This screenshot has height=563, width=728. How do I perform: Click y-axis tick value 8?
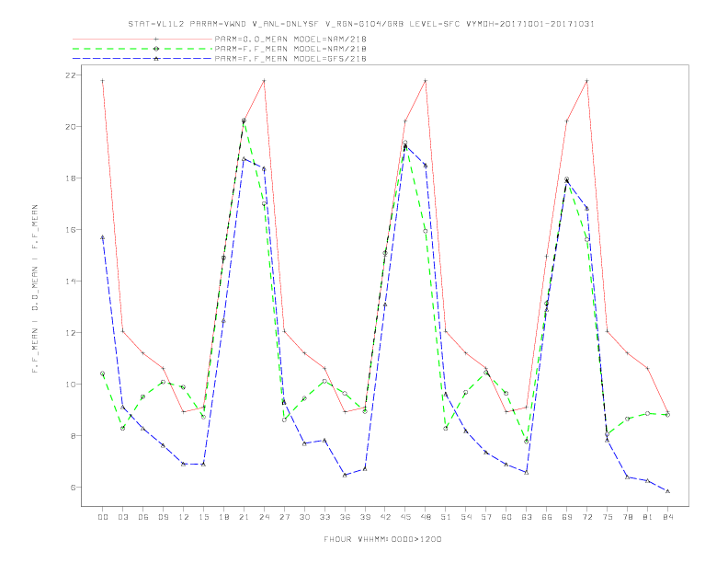coord(74,436)
